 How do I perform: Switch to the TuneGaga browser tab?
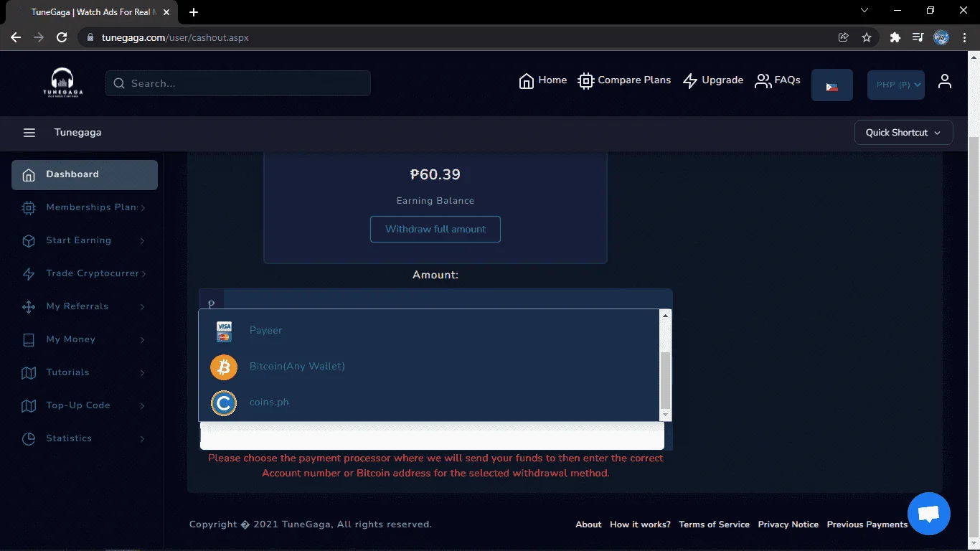point(91,12)
